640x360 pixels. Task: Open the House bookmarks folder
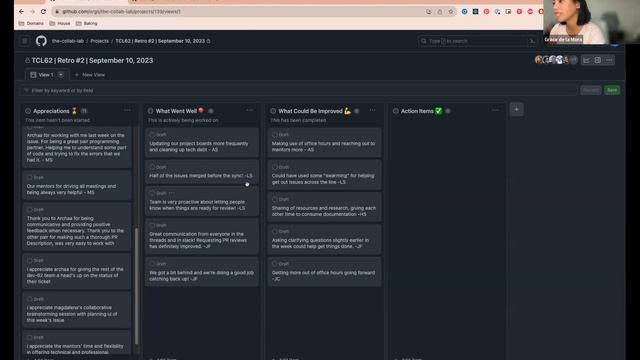click(60, 23)
